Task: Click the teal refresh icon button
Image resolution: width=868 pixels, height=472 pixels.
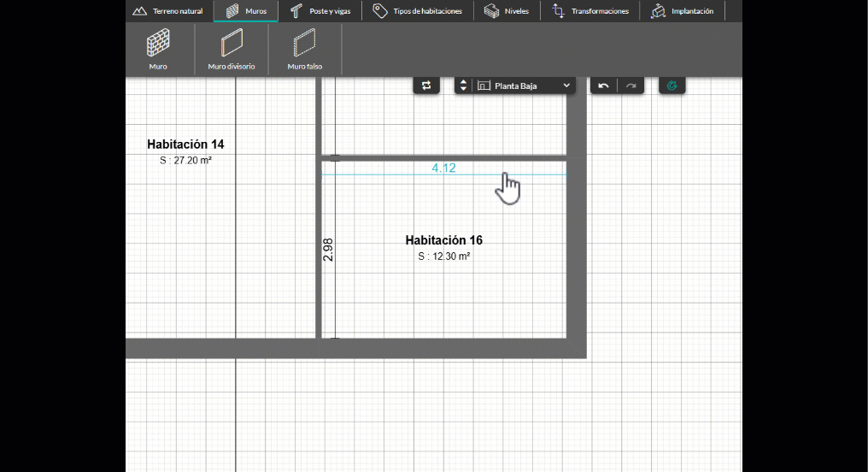Action: (x=672, y=86)
